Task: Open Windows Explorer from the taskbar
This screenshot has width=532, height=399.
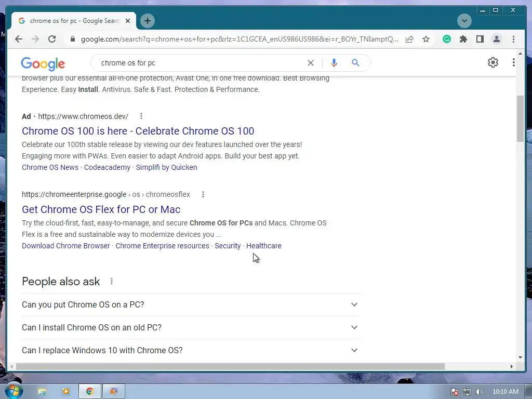Action: pyautogui.click(x=42, y=392)
